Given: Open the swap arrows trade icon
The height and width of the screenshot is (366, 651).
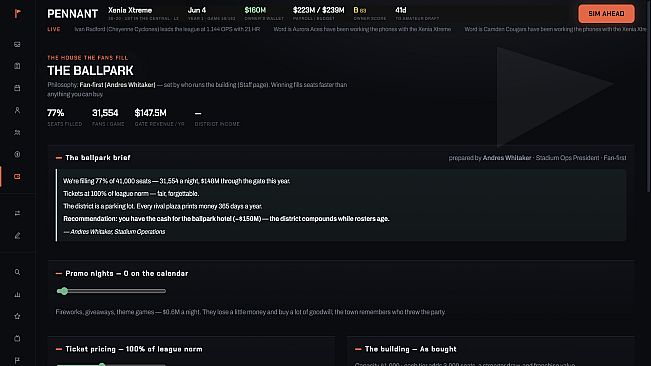Looking at the screenshot, I should tap(17, 213).
